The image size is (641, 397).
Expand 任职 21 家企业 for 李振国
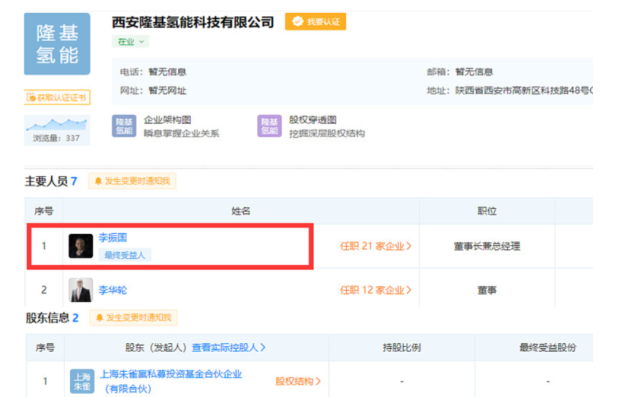point(376,246)
